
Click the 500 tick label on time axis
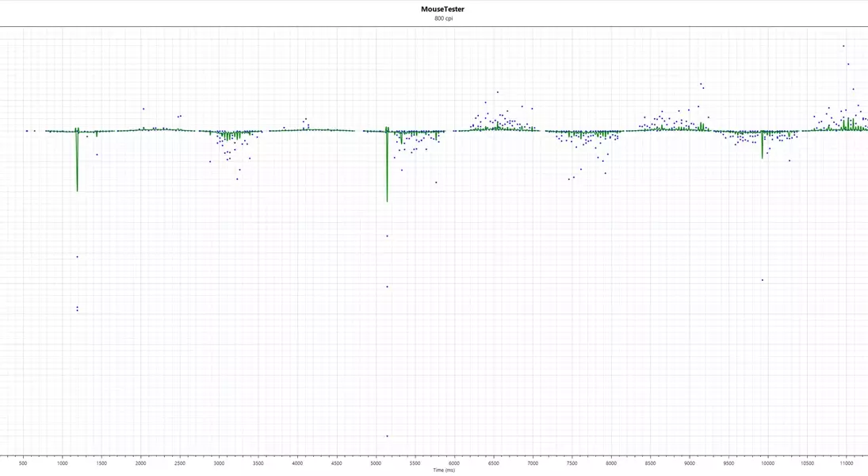coord(23,463)
